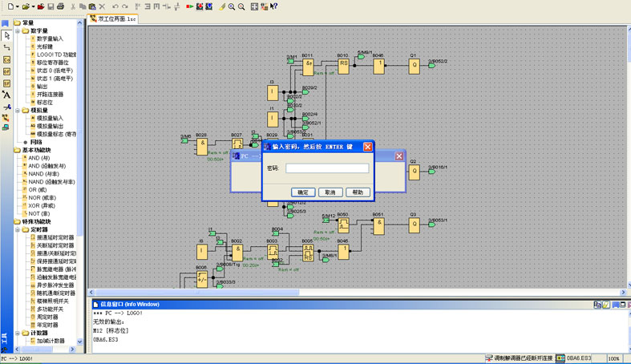Image resolution: width=631 pixels, height=364 pixels.
Task: Click the New file toolbar icon
Action: point(10,6)
